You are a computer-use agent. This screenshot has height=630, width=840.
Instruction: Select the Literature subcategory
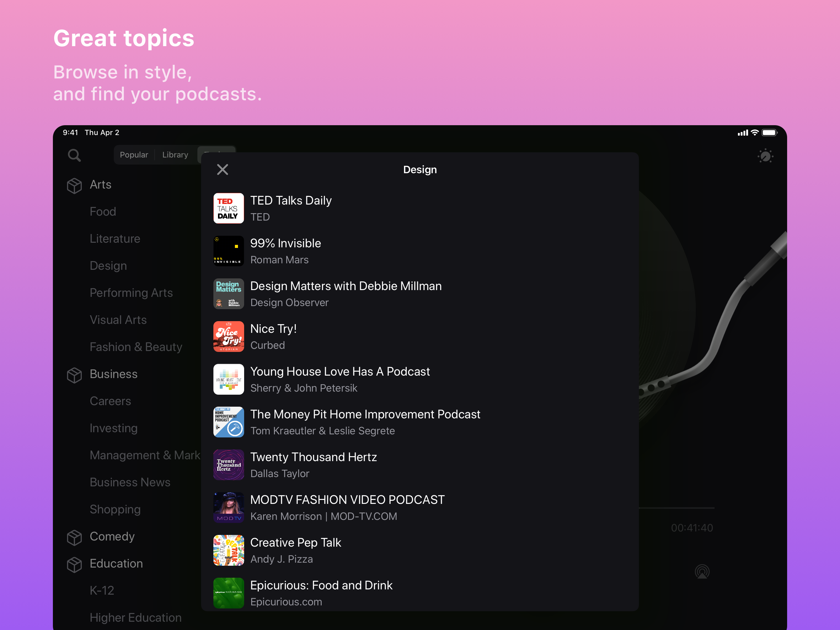(115, 239)
